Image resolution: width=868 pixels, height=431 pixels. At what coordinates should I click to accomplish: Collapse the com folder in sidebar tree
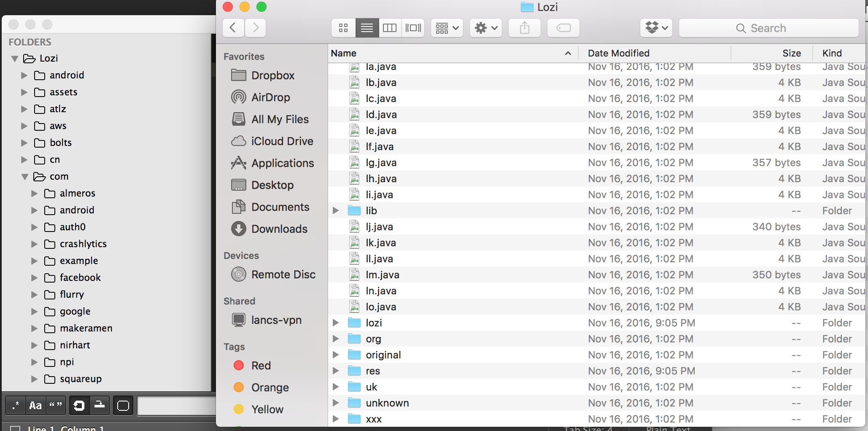point(25,177)
